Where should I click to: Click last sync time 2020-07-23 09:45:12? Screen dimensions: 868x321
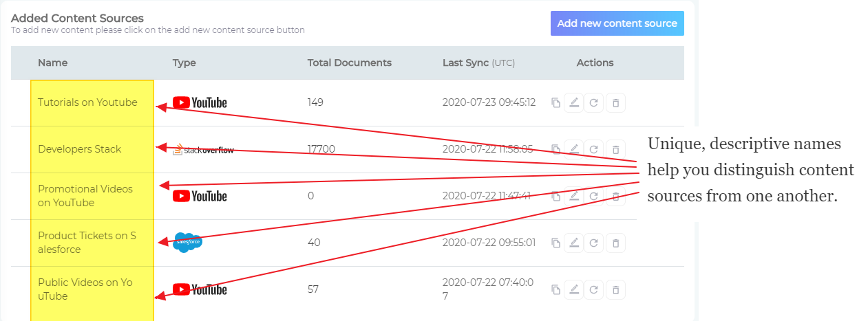489,102
